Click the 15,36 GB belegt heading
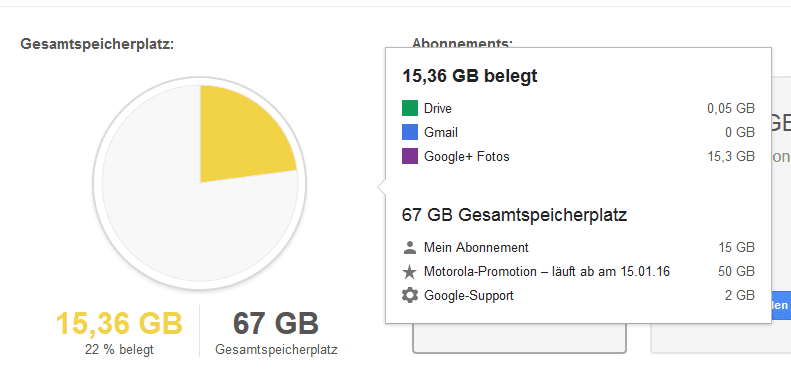 tap(470, 76)
